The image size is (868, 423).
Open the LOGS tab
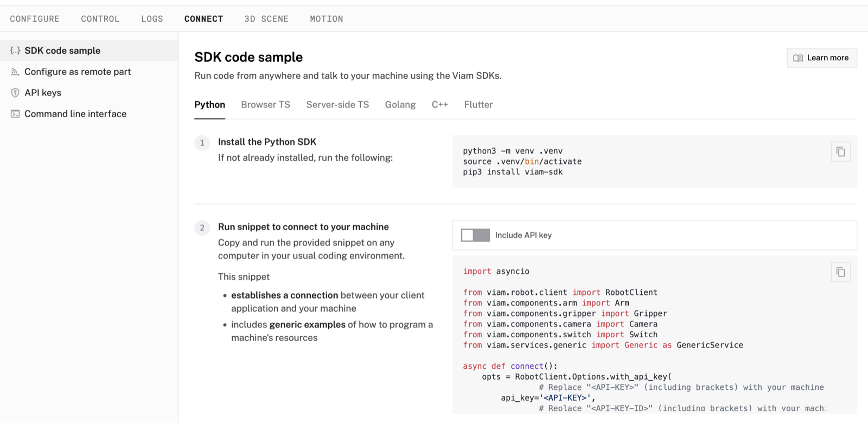point(152,19)
